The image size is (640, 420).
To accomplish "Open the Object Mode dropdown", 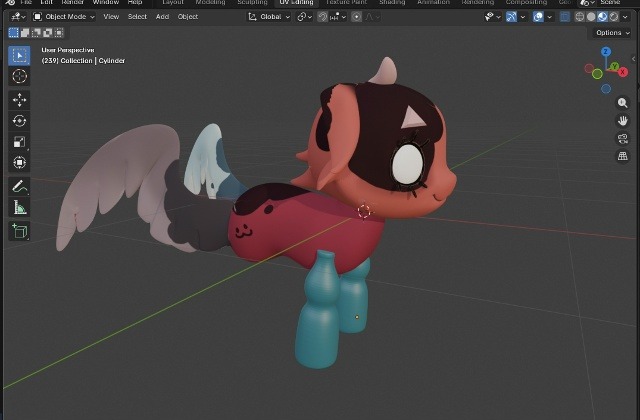I will tap(63, 17).
